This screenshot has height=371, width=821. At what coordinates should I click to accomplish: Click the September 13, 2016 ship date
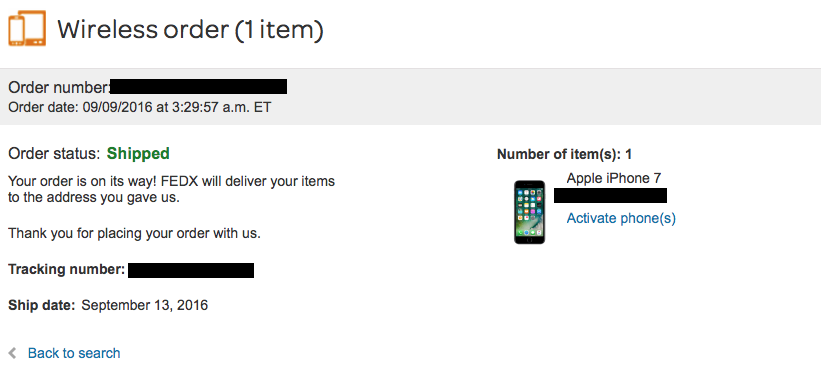(x=145, y=305)
